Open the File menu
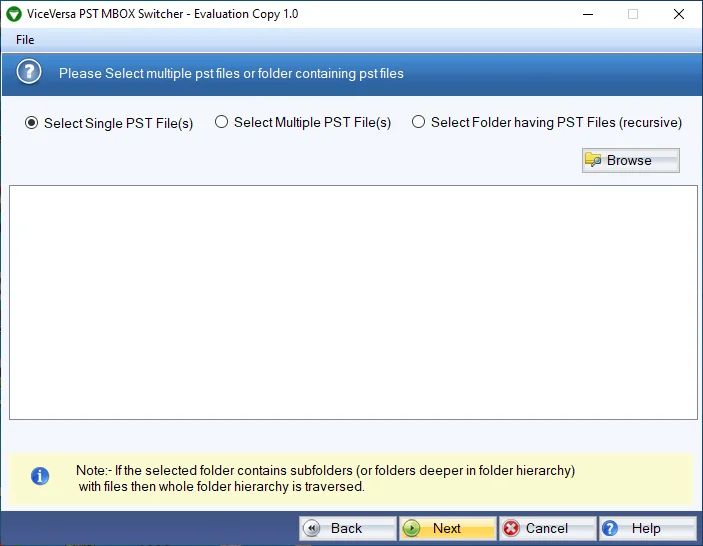Image resolution: width=703 pixels, height=546 pixels. pos(25,40)
